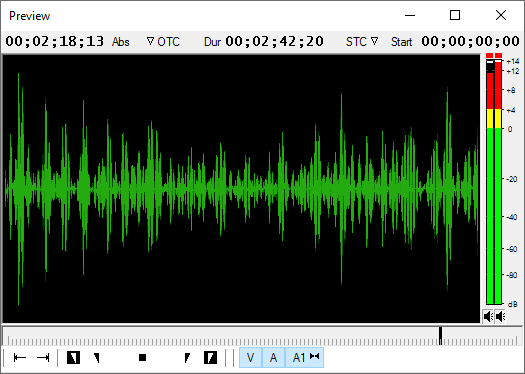525x374 pixels.
Task: Toggle the V video track button
Action: tap(250, 358)
